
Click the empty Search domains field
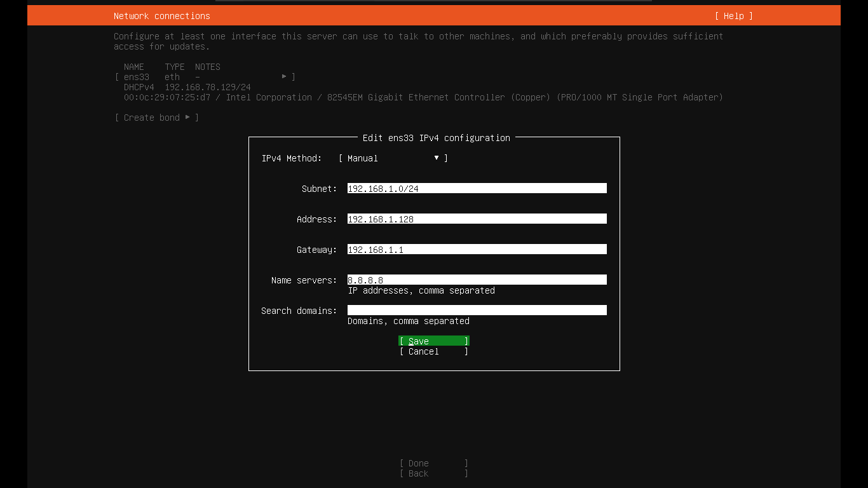[477, 310]
